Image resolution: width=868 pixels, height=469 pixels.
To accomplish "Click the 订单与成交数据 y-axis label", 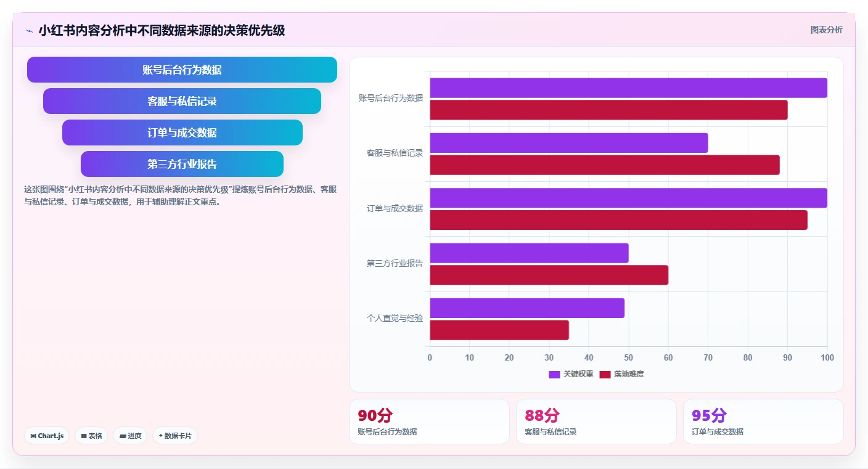I will coord(395,208).
